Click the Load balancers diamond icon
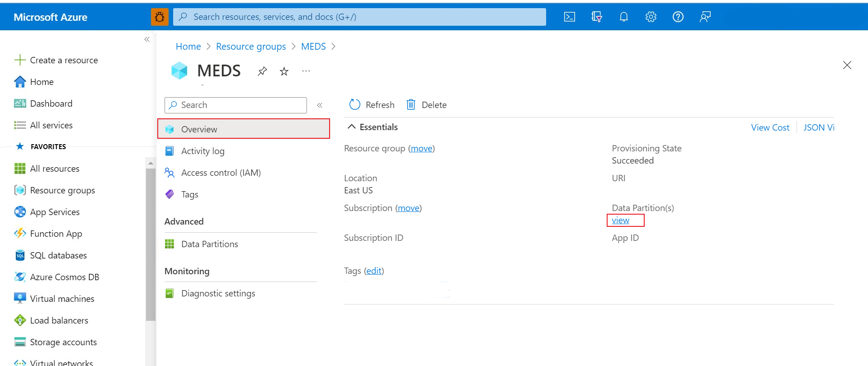Viewport: 868px width, 366px height. coord(20,320)
